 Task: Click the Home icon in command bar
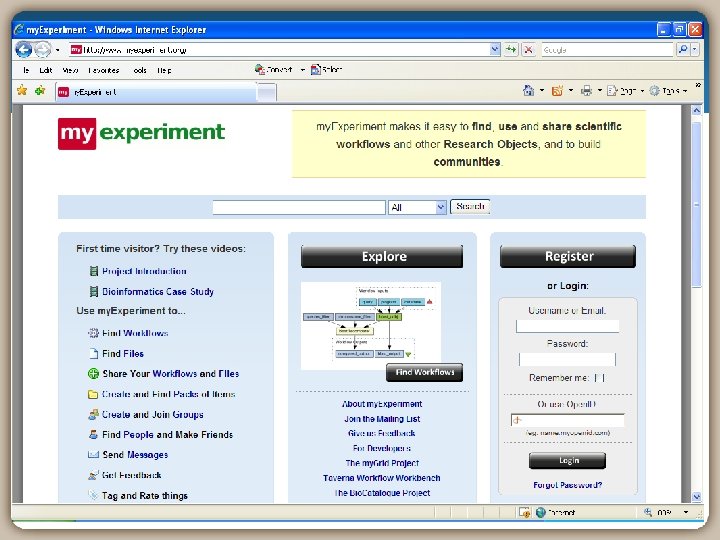coord(529,90)
